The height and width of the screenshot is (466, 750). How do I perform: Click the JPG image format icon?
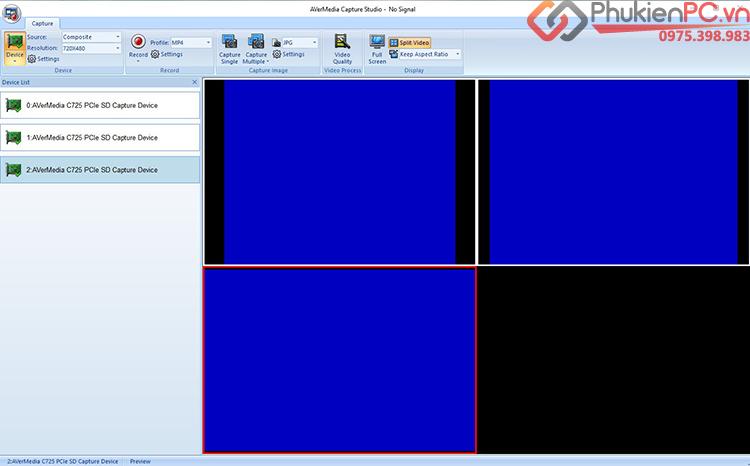[x=276, y=43]
